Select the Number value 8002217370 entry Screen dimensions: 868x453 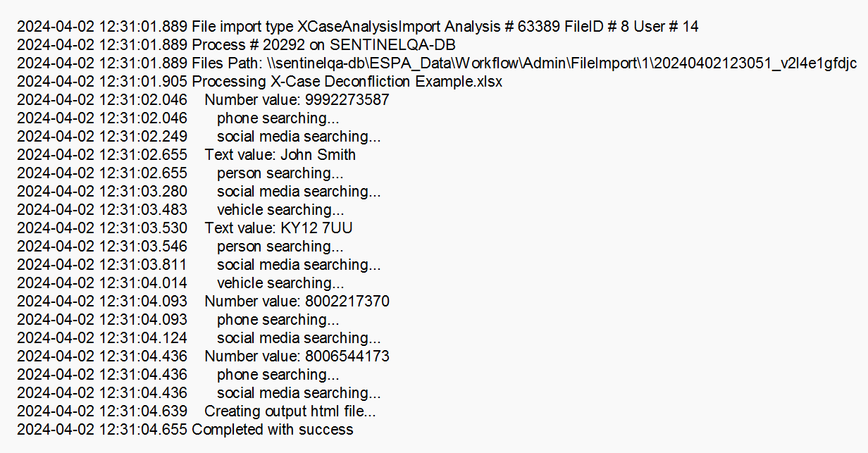pos(297,302)
